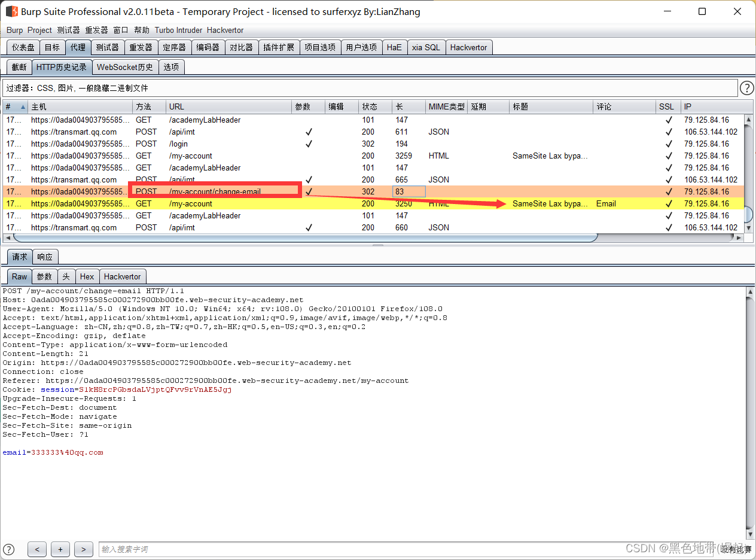Switch to the 仪表盘 tab
Screen dimensions: 756x560
pyautogui.click(x=23, y=47)
